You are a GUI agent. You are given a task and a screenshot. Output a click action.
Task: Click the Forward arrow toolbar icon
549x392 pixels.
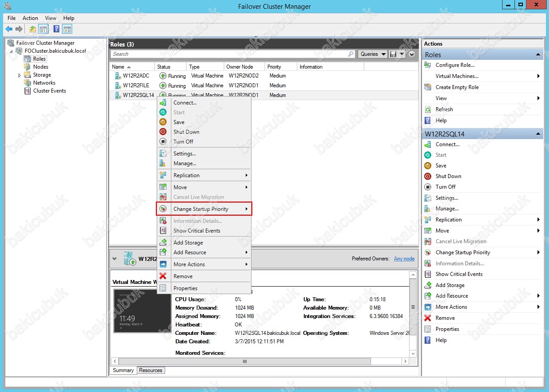coord(19,29)
